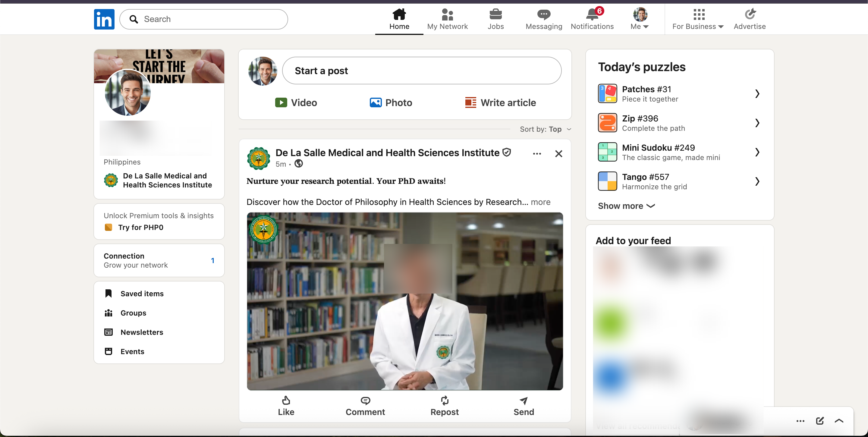Expand Show more puzzles
The width and height of the screenshot is (868, 437).
pyautogui.click(x=626, y=206)
